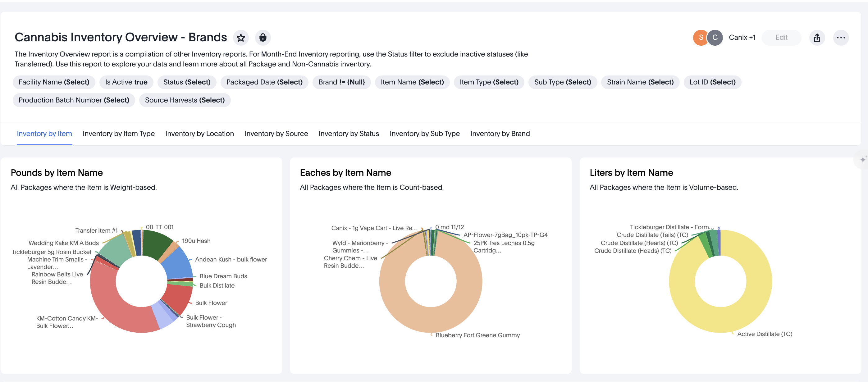Click the Canix +1 collaborators label
This screenshot has height=382, width=868.
click(x=742, y=37)
